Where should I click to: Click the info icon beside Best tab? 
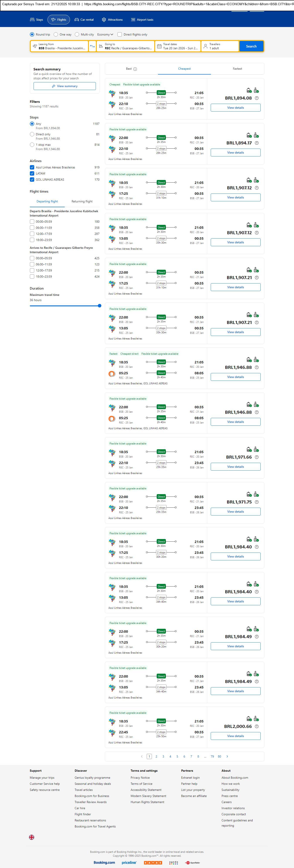(x=135, y=69)
